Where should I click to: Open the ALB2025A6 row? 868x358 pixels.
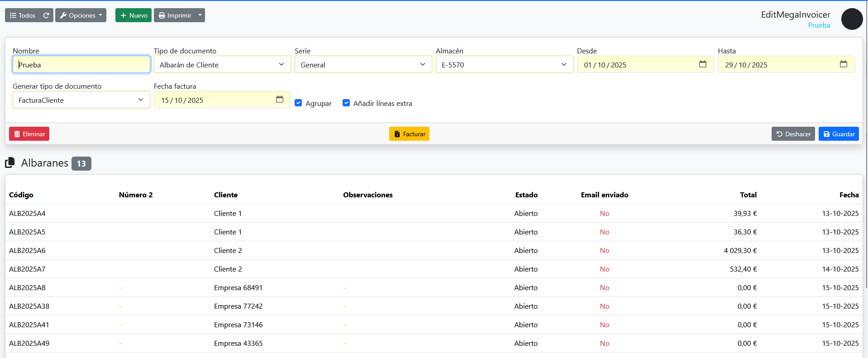coord(27,250)
